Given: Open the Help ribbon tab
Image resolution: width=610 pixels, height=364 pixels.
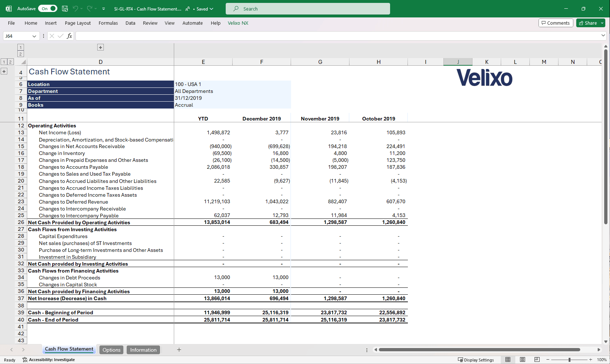Looking at the screenshot, I should 216,23.
